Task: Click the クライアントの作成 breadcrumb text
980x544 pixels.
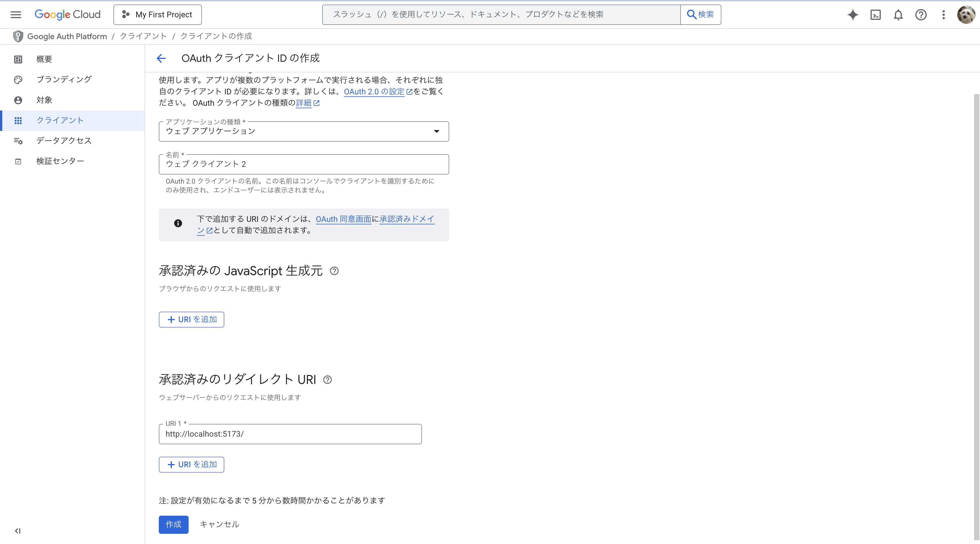Action: (216, 36)
